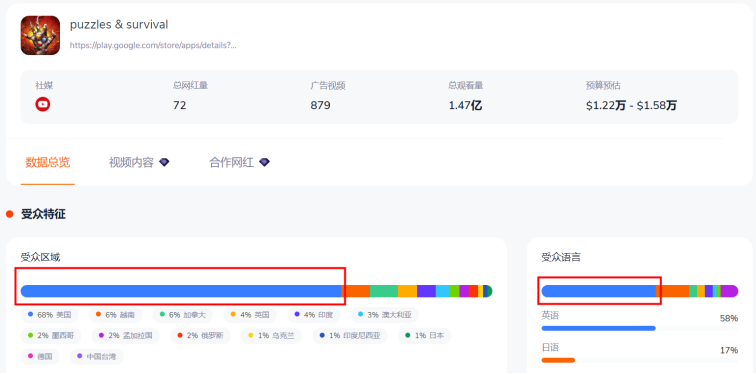This screenshot has width=756, height=374.
Task: Toggle the 6% 越南 legend item
Action: pos(115,315)
